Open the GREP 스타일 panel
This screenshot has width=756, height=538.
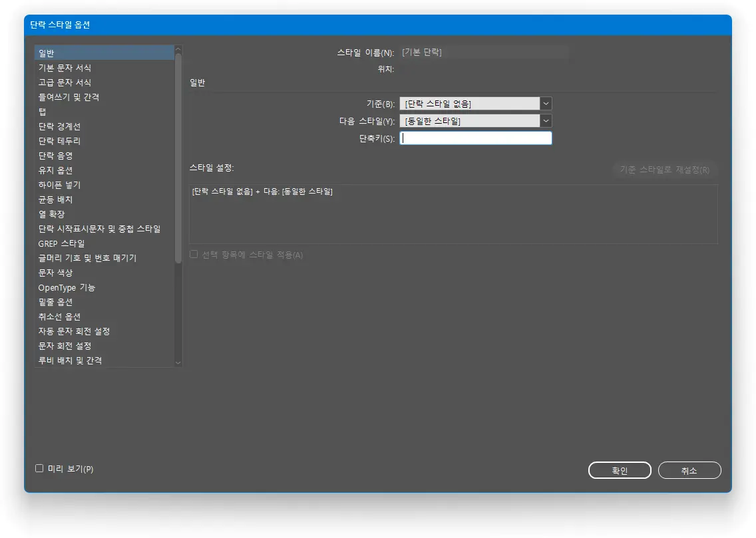(62, 243)
